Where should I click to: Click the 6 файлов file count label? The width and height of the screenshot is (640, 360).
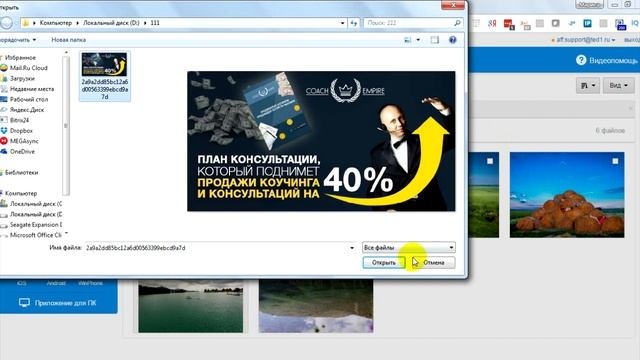click(x=610, y=131)
